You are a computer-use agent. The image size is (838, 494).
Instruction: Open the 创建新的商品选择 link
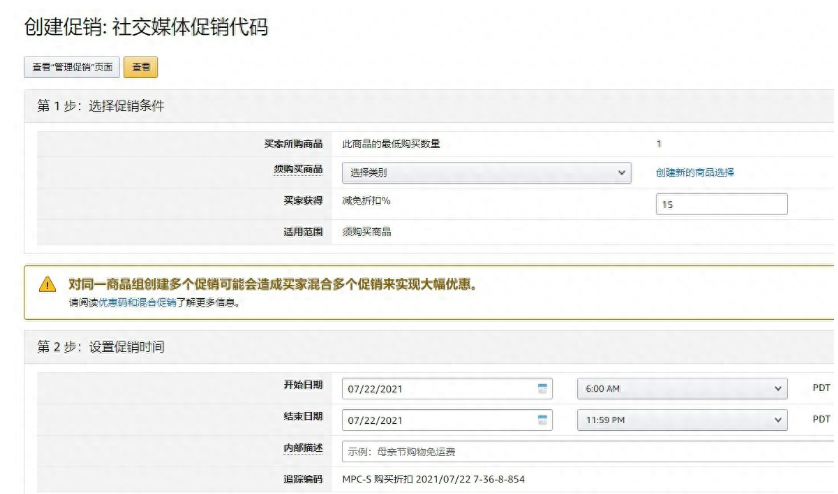(x=695, y=172)
